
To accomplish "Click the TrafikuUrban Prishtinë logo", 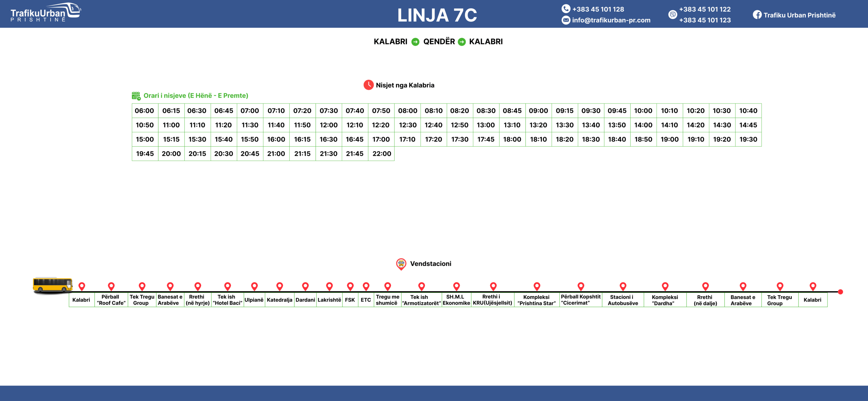I will coord(45,13).
